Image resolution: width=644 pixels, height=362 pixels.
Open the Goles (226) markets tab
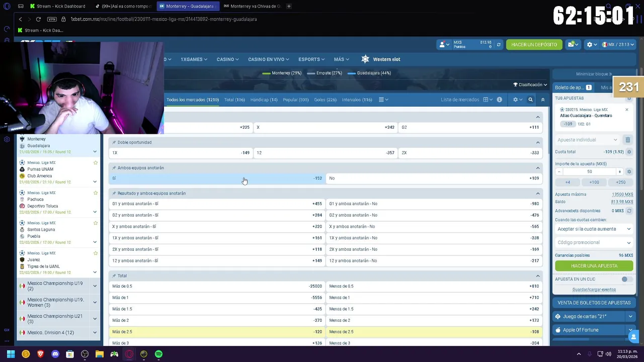point(325,100)
